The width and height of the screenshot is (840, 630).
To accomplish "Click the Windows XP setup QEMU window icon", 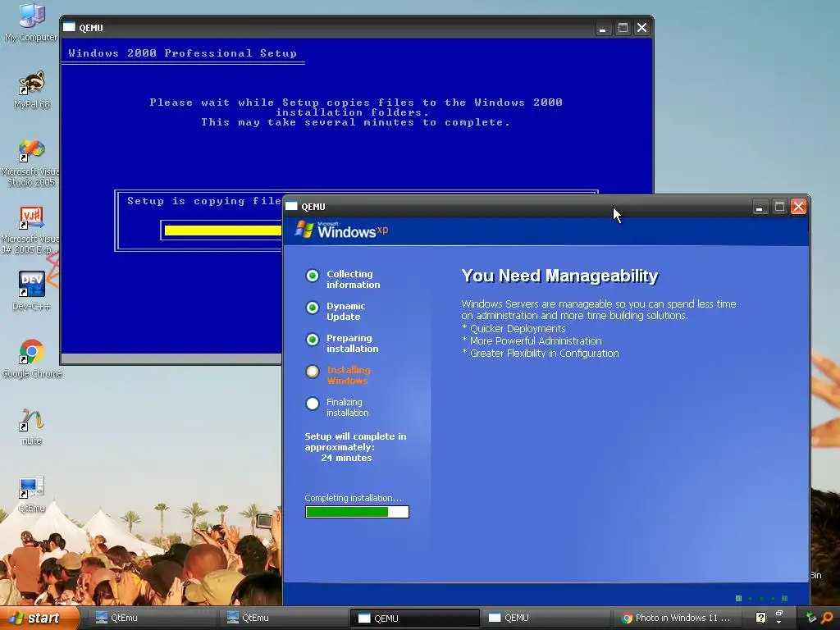I will tap(291, 206).
